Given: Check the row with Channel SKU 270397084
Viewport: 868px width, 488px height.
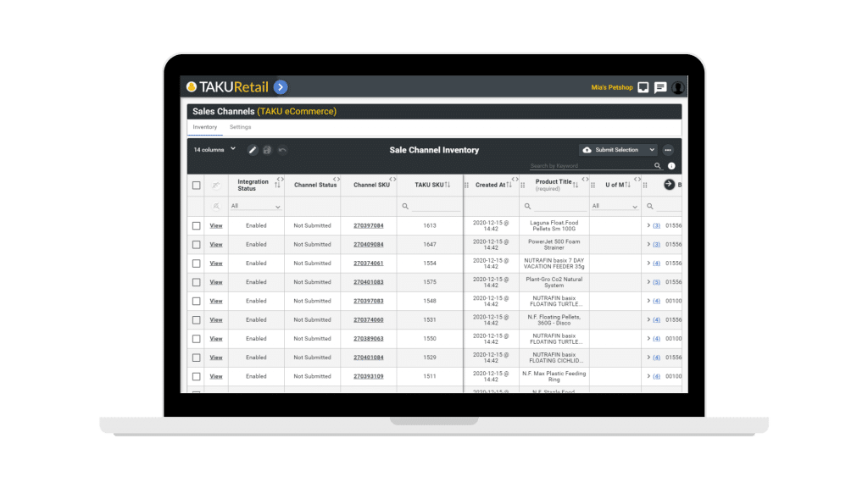Looking at the screenshot, I should point(197,225).
